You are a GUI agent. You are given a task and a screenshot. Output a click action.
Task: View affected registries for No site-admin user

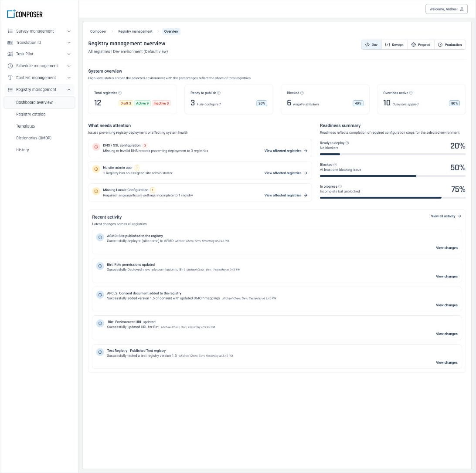coord(286,173)
